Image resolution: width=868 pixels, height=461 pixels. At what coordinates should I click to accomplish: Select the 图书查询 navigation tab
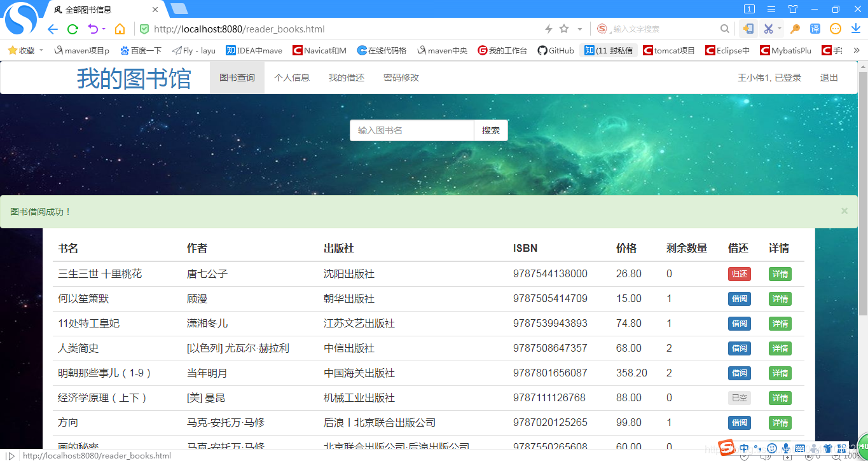(x=237, y=78)
